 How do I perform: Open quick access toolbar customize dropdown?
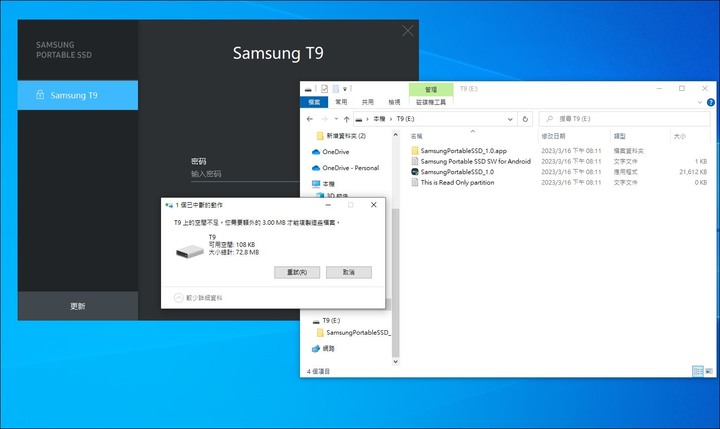coord(344,89)
